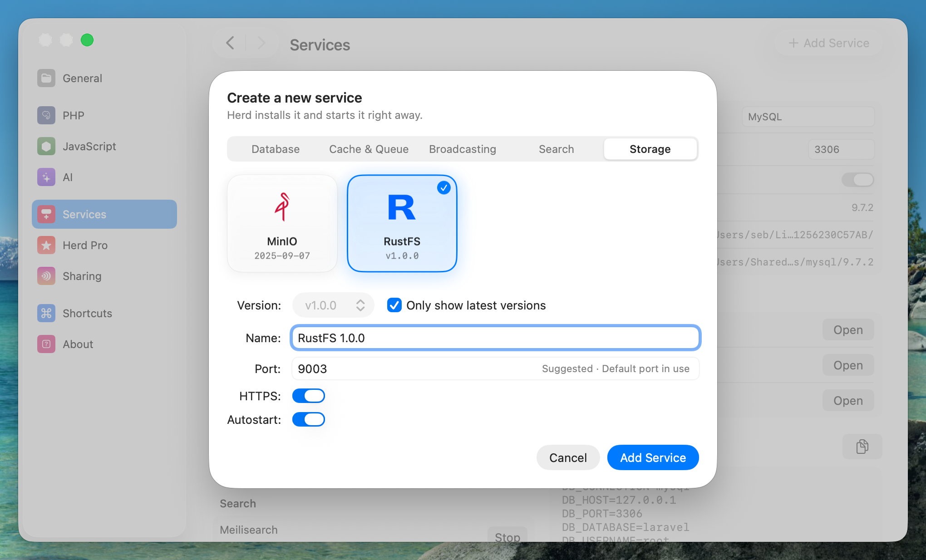Stop the Meilisearch service
926x560 pixels.
[x=507, y=535]
